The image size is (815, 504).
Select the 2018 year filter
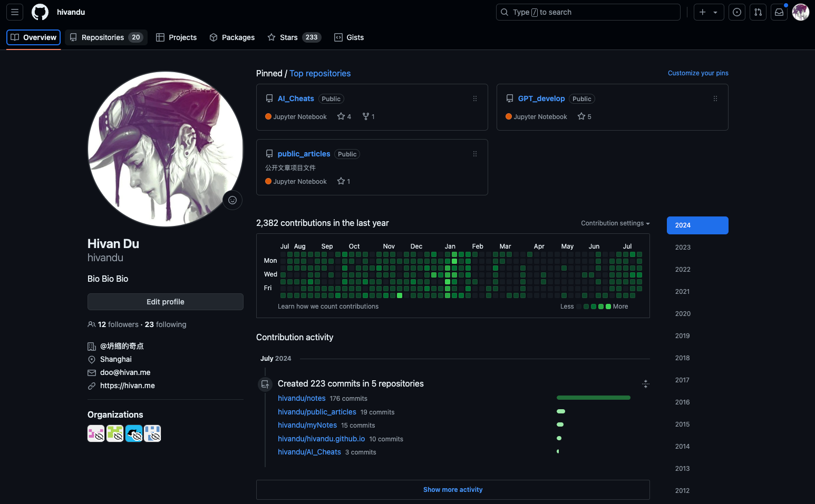point(697,358)
